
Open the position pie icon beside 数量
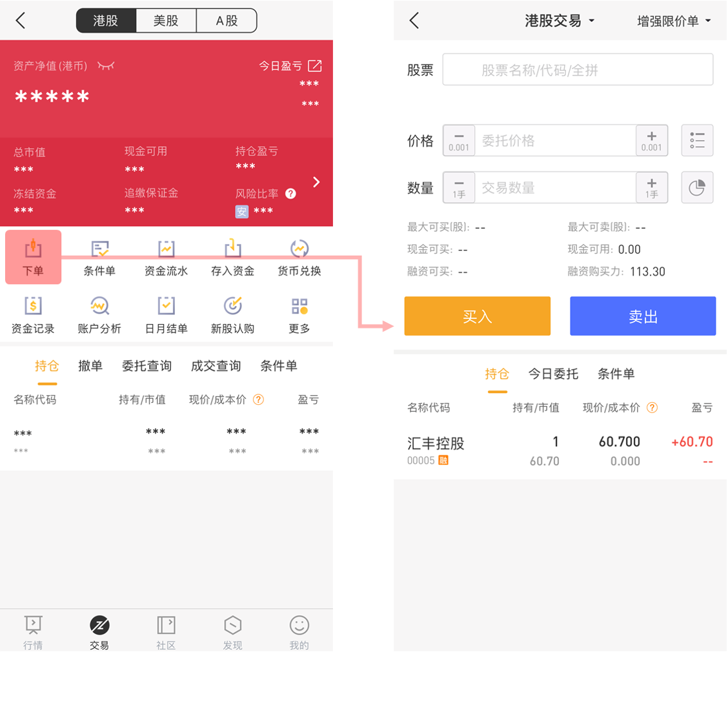pyautogui.click(x=697, y=188)
